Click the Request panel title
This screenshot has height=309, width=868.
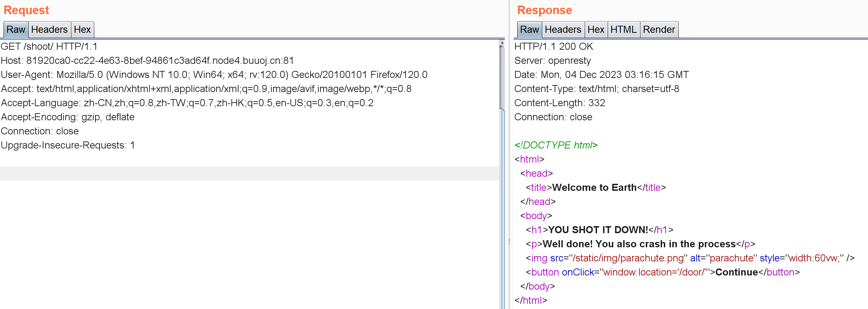[x=26, y=10]
